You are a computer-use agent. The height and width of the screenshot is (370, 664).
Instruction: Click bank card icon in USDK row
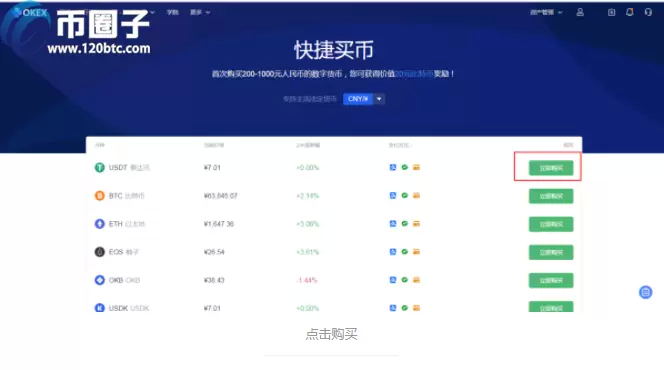[x=416, y=308]
